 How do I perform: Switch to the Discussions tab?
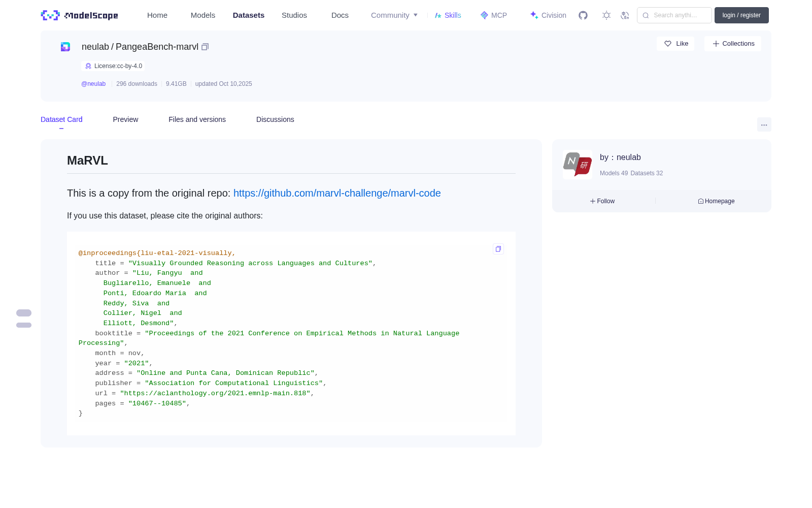[275, 119]
